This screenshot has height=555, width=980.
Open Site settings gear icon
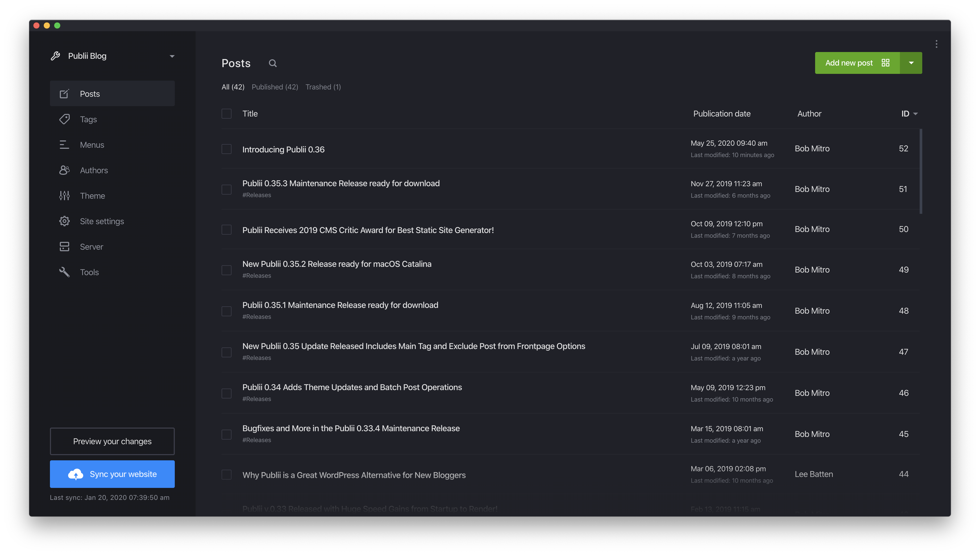coord(64,221)
